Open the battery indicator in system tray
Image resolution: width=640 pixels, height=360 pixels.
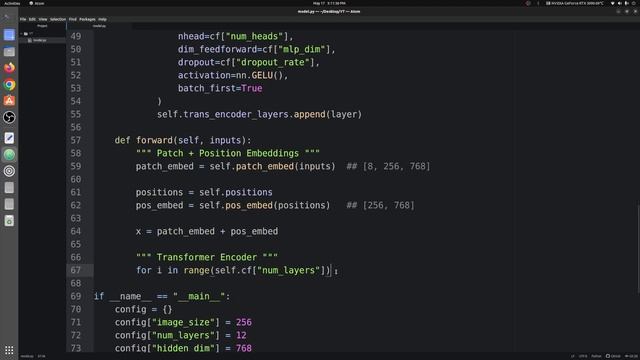tap(627, 3)
